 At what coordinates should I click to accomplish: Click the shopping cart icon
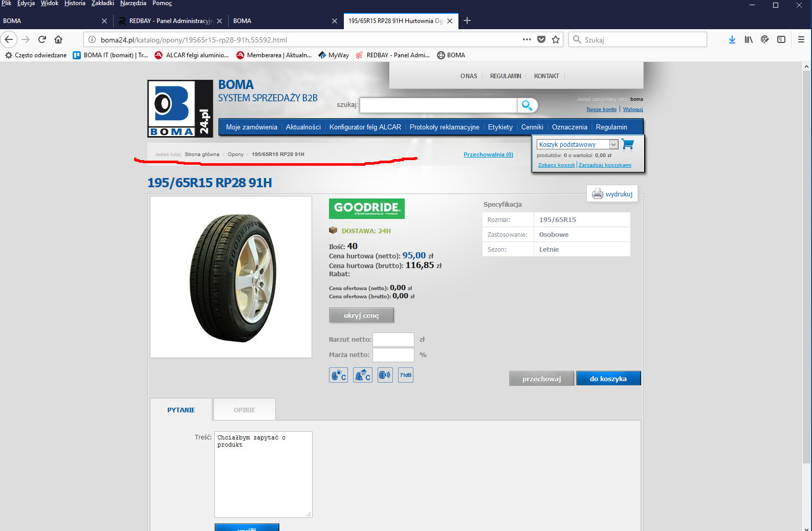pyautogui.click(x=628, y=145)
